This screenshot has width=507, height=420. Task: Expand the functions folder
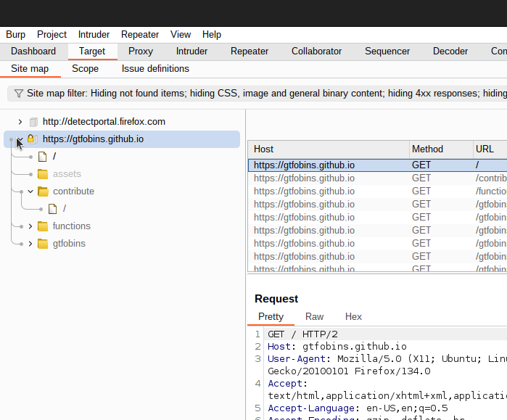(30, 226)
